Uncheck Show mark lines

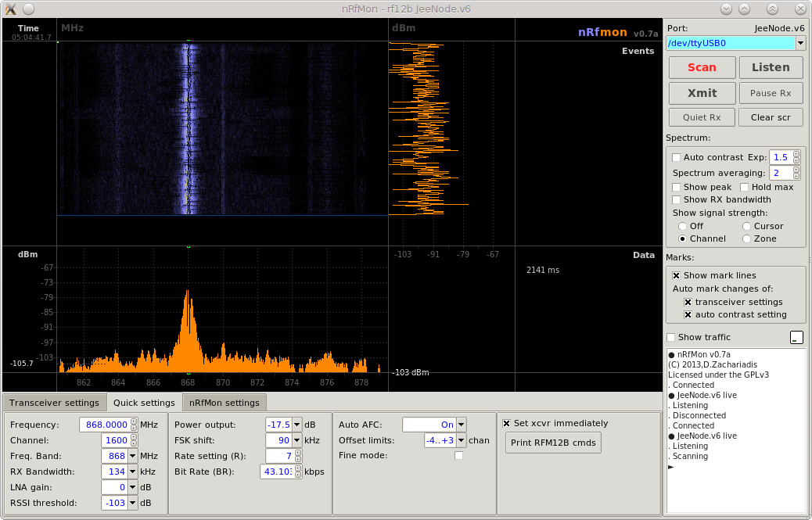pyautogui.click(x=677, y=275)
